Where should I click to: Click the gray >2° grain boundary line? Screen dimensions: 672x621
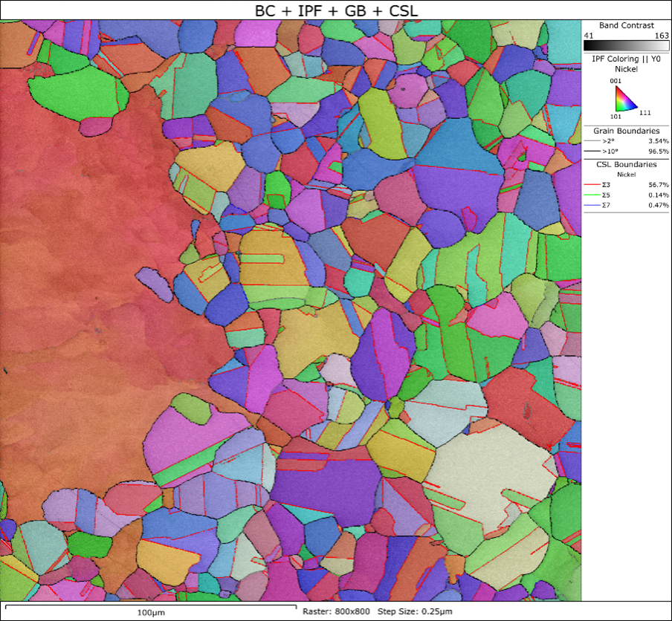click(592, 140)
